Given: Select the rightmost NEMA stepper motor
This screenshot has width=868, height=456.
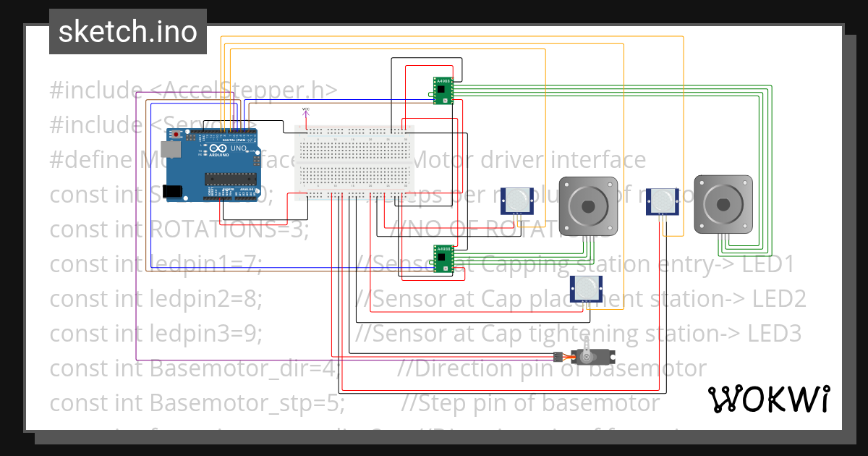Looking at the screenshot, I should [x=723, y=205].
